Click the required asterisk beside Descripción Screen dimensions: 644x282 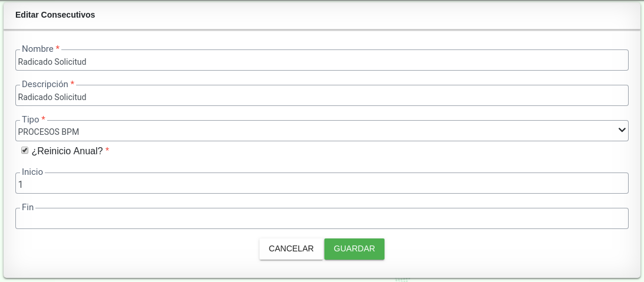(x=73, y=84)
